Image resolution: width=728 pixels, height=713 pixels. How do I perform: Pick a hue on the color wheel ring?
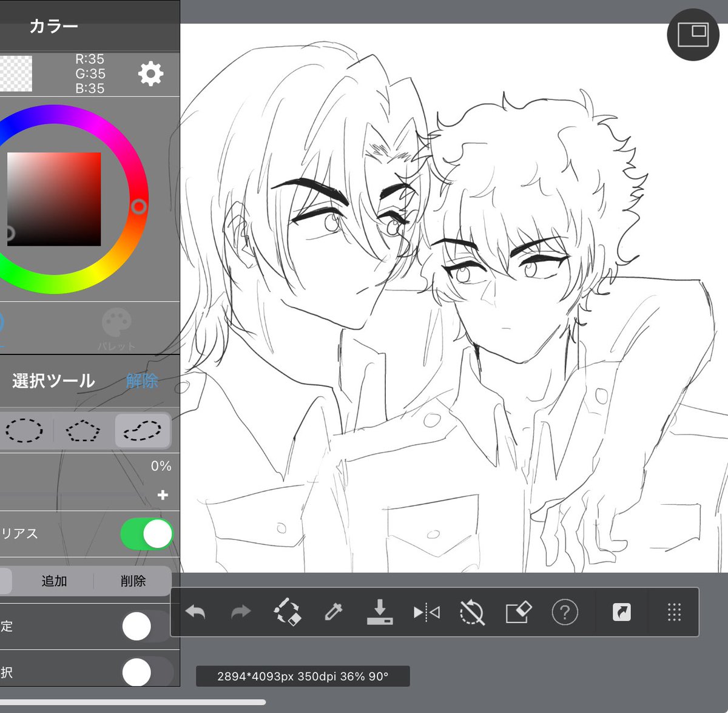point(139,206)
